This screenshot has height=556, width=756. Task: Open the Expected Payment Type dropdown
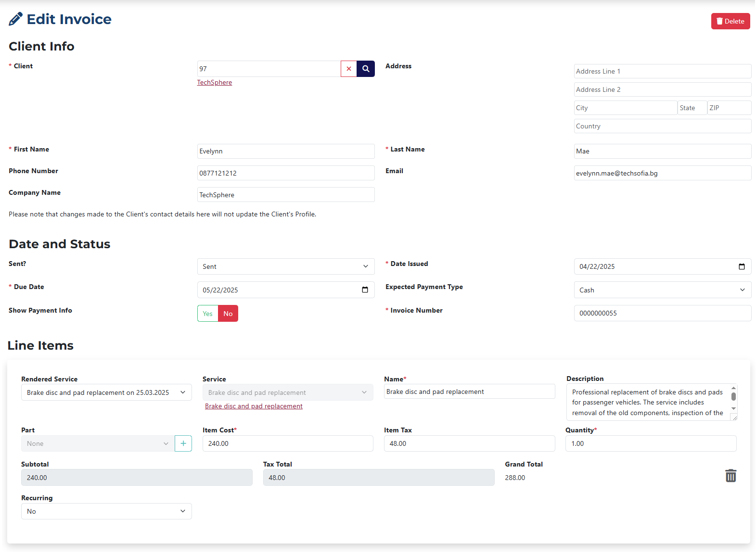[x=663, y=290]
